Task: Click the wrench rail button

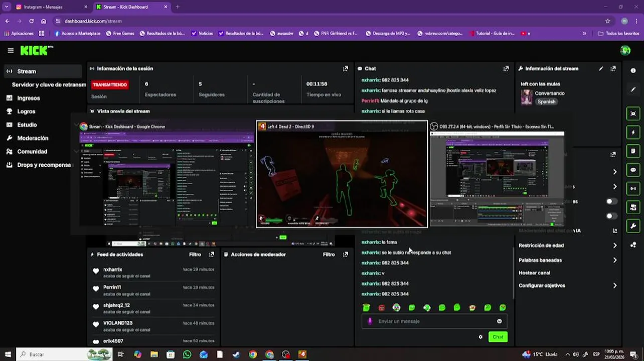Action: (x=633, y=226)
